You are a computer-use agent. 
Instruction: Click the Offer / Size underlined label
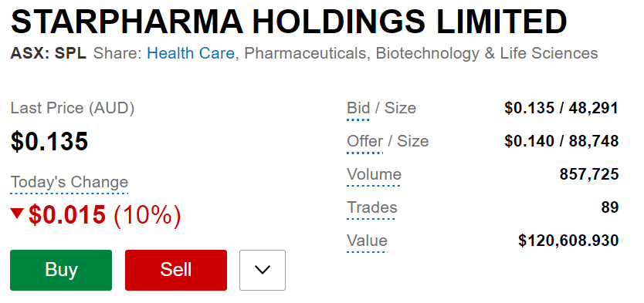click(388, 141)
